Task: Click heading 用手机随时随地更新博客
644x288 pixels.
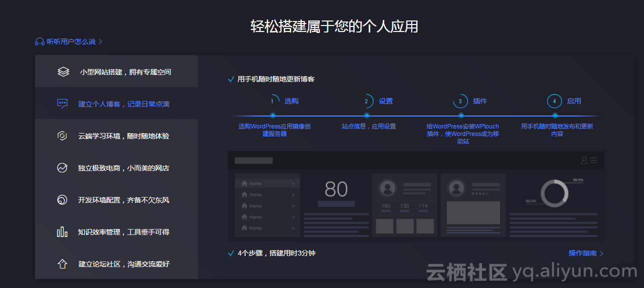Action: click(x=276, y=79)
